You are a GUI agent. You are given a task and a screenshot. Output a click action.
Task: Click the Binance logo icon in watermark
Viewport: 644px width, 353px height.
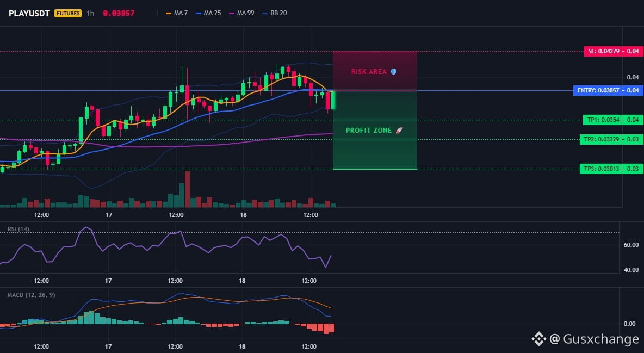pos(539,339)
